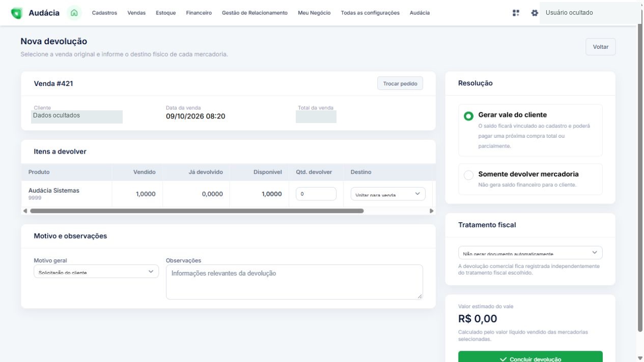Expand the Tratamento fiscal dropdown
This screenshot has height=362, width=644.
coord(530,253)
